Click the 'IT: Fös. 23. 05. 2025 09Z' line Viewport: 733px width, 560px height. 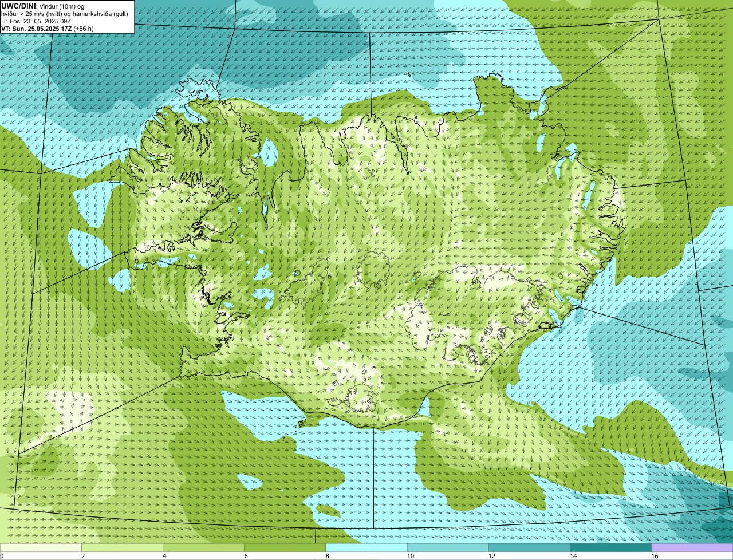pos(36,21)
